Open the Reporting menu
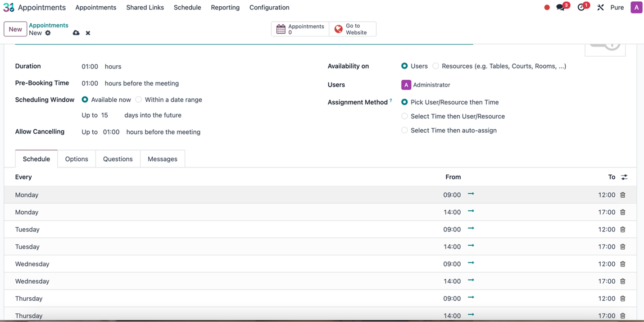This screenshot has width=644, height=322. click(x=225, y=7)
